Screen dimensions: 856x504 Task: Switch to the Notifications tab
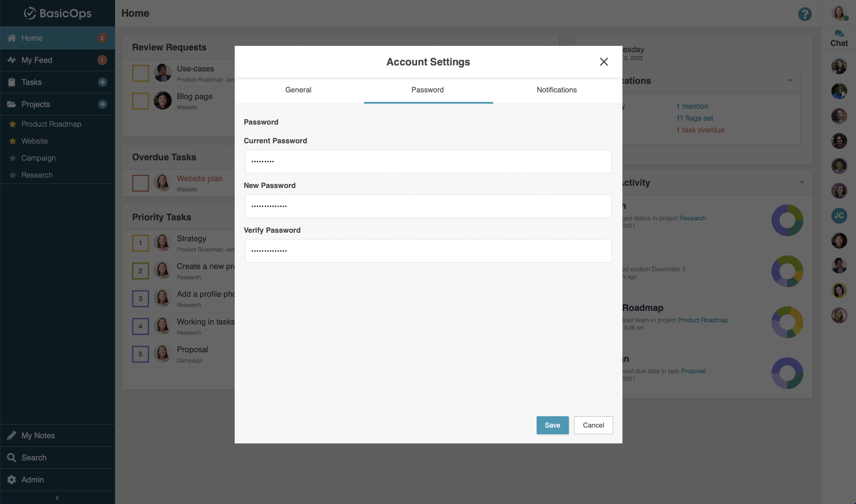556,90
